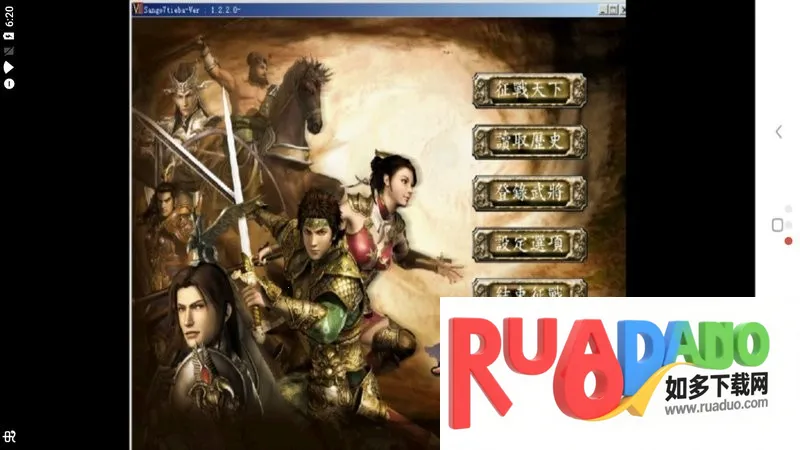Tap the Android back chevron

click(x=779, y=132)
